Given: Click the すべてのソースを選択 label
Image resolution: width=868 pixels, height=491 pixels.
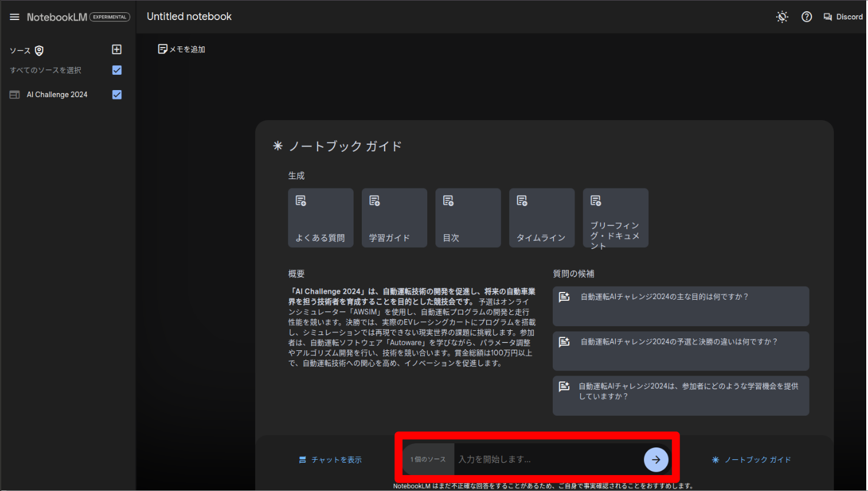Looking at the screenshot, I should (x=45, y=70).
